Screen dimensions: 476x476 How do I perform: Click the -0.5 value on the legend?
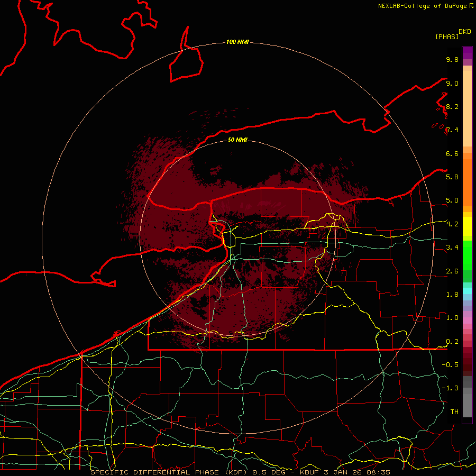coord(450,365)
